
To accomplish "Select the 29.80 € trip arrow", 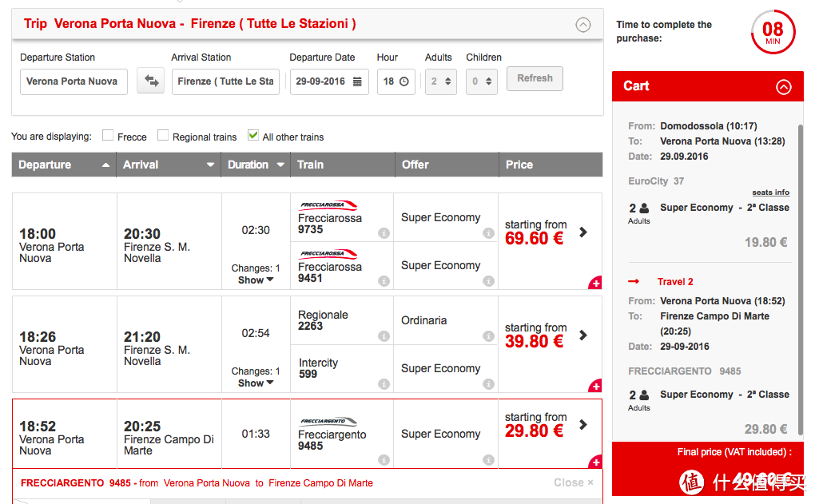I will click(583, 424).
